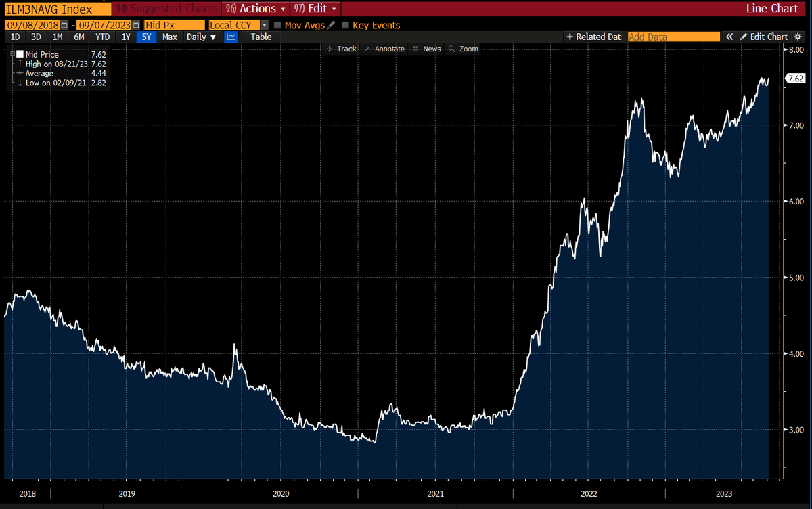Click the start date field 09/08/2018
This screenshot has height=509, width=812.
coord(33,25)
